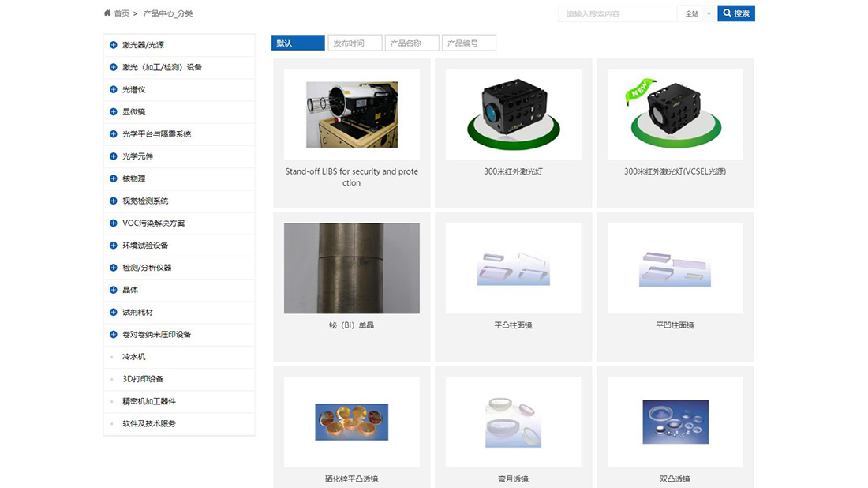Open 双凸透镜 product image
Image resolution: width=868 pixels, height=488 pixels.
(x=675, y=422)
